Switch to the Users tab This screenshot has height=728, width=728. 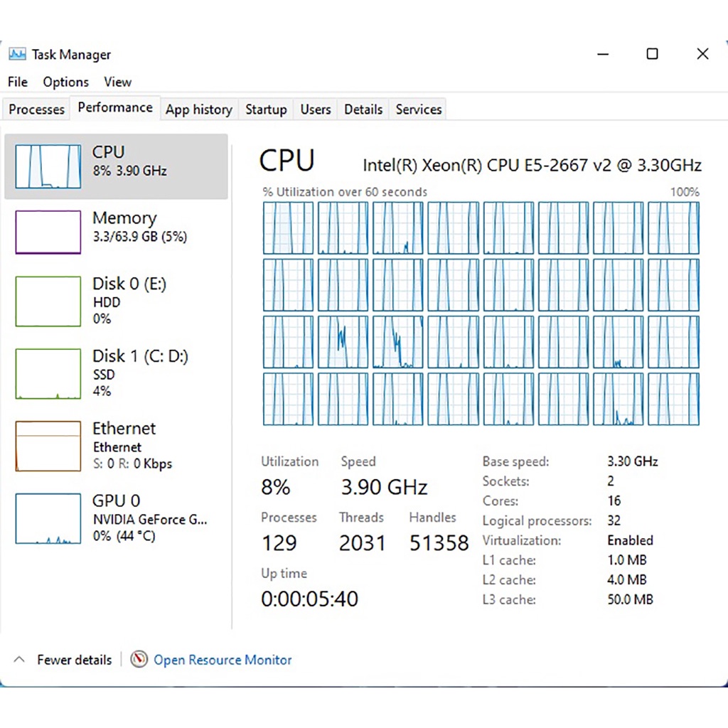pos(315,109)
